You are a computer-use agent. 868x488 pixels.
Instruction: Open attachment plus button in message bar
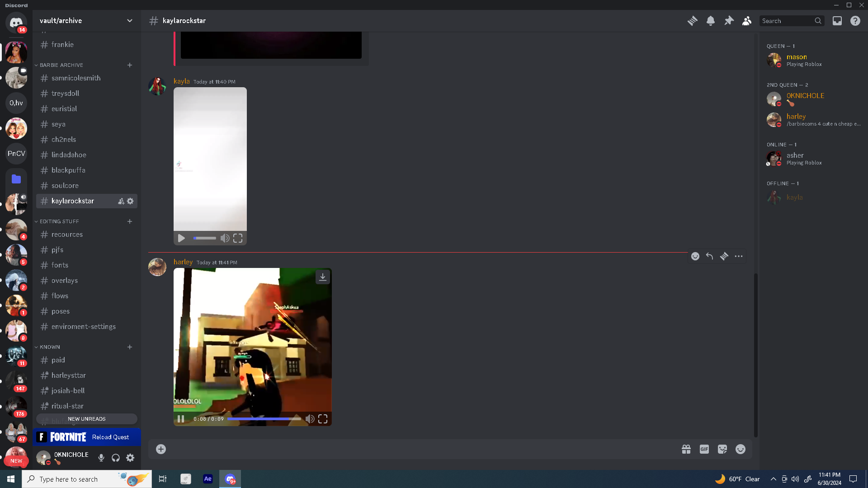[161, 449]
